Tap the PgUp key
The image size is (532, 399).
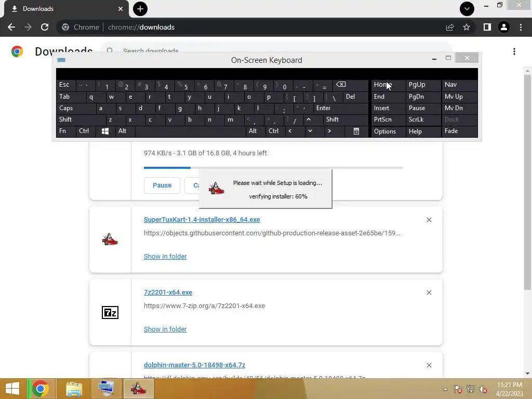click(x=423, y=85)
